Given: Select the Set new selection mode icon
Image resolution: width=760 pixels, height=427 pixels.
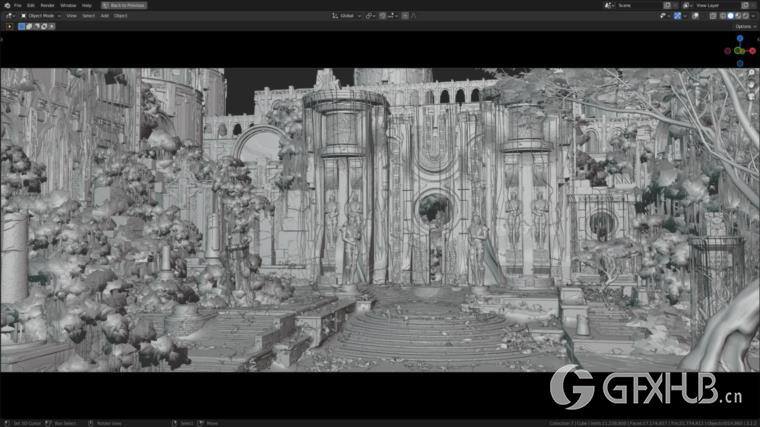Looking at the screenshot, I should (x=22, y=27).
